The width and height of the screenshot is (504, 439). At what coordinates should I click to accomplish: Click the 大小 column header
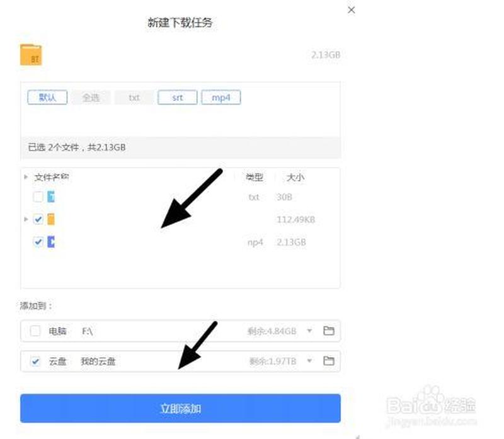pyautogui.click(x=295, y=177)
